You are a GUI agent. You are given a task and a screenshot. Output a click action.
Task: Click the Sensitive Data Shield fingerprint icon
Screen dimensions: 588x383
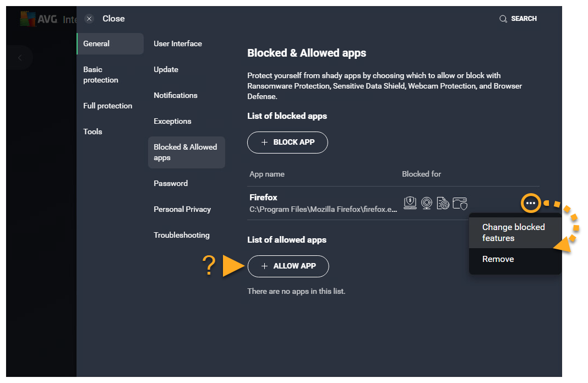(x=443, y=203)
